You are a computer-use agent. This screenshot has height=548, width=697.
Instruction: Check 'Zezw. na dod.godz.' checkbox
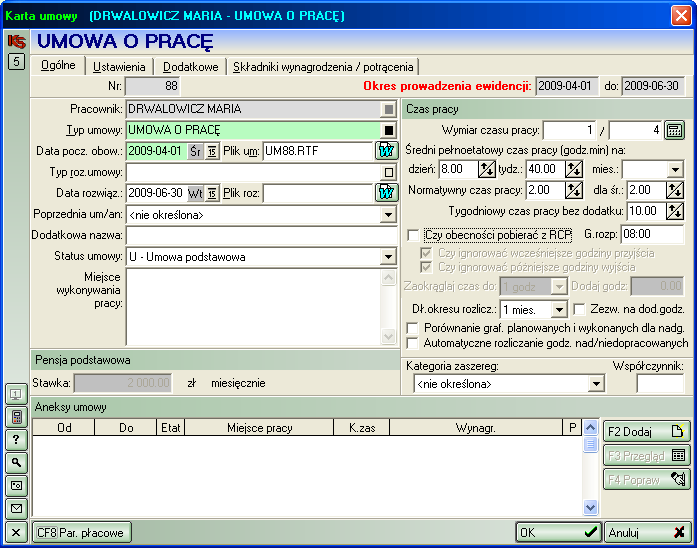(x=581, y=309)
